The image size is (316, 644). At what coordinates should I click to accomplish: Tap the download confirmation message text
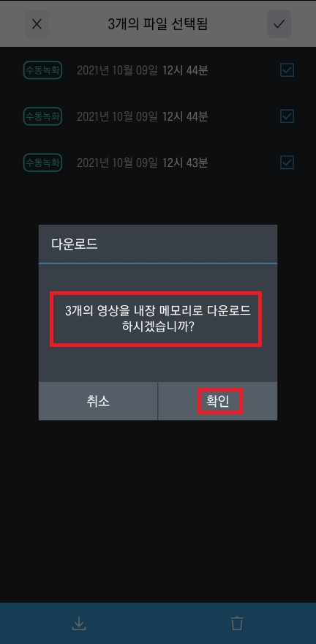tap(157, 319)
